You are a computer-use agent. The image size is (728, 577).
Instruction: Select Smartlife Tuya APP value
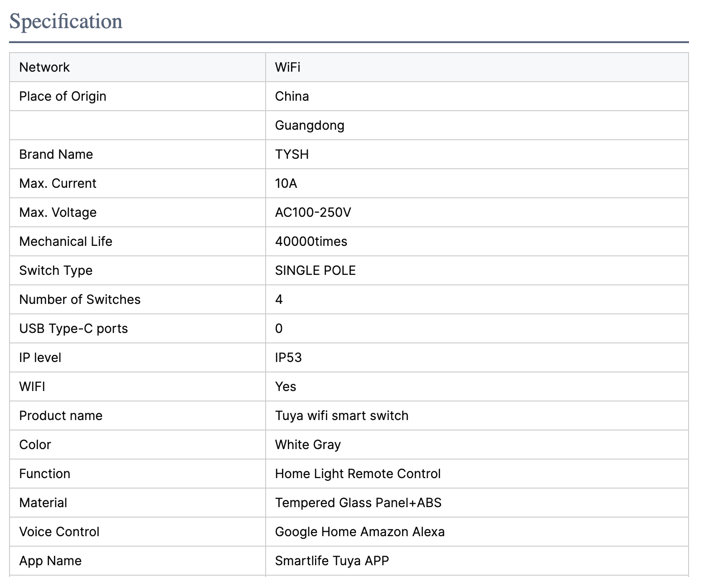(x=332, y=561)
